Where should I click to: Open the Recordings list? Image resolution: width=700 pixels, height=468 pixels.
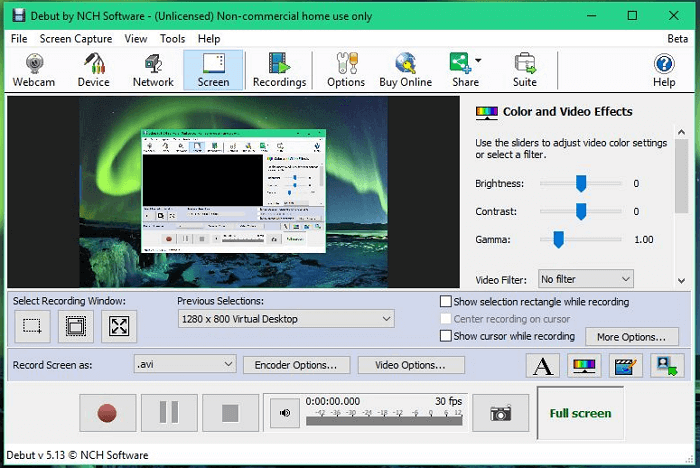[x=279, y=69]
